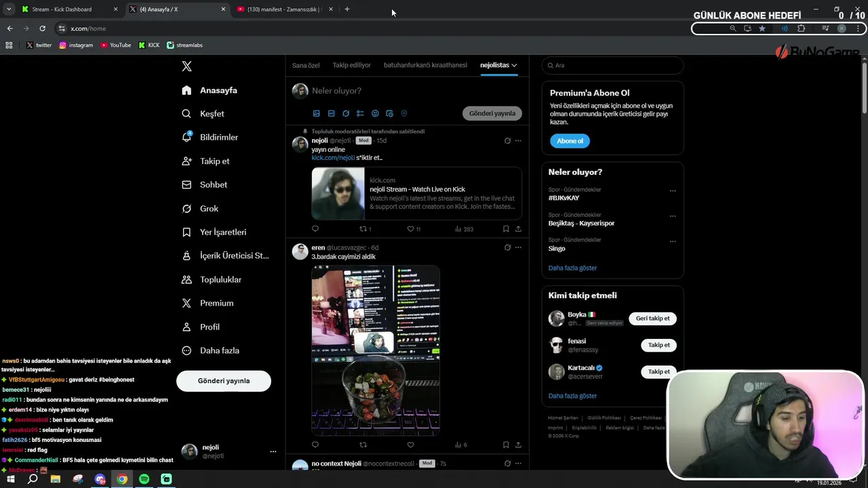The width and height of the screenshot is (868, 488).
Task: Repost eren's 3.bardak post
Action: (363, 445)
